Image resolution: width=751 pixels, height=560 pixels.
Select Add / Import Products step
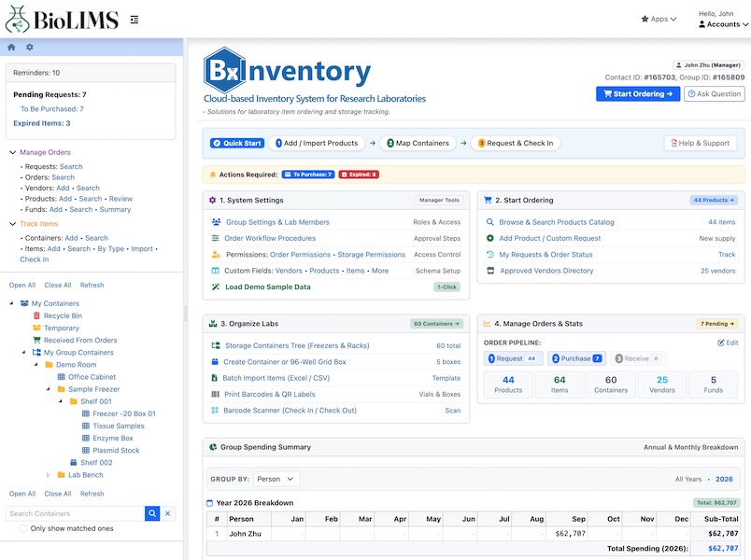[317, 143]
